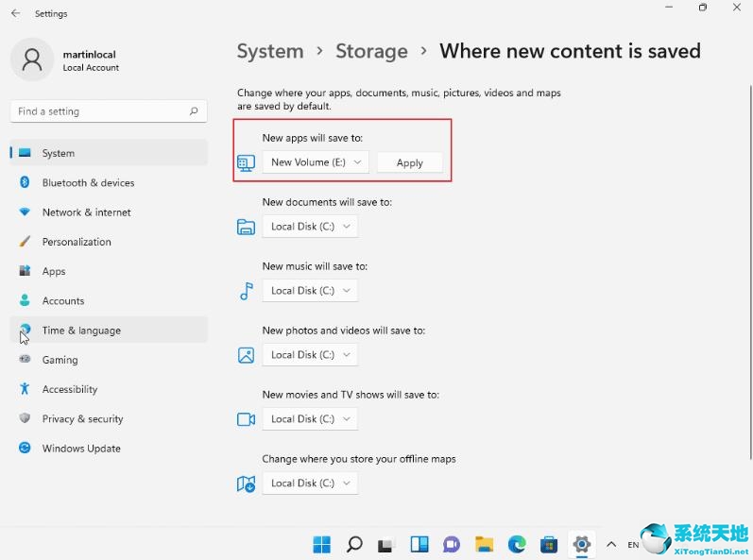
Task: Go to Bluetooth & devices
Action: (x=109, y=183)
